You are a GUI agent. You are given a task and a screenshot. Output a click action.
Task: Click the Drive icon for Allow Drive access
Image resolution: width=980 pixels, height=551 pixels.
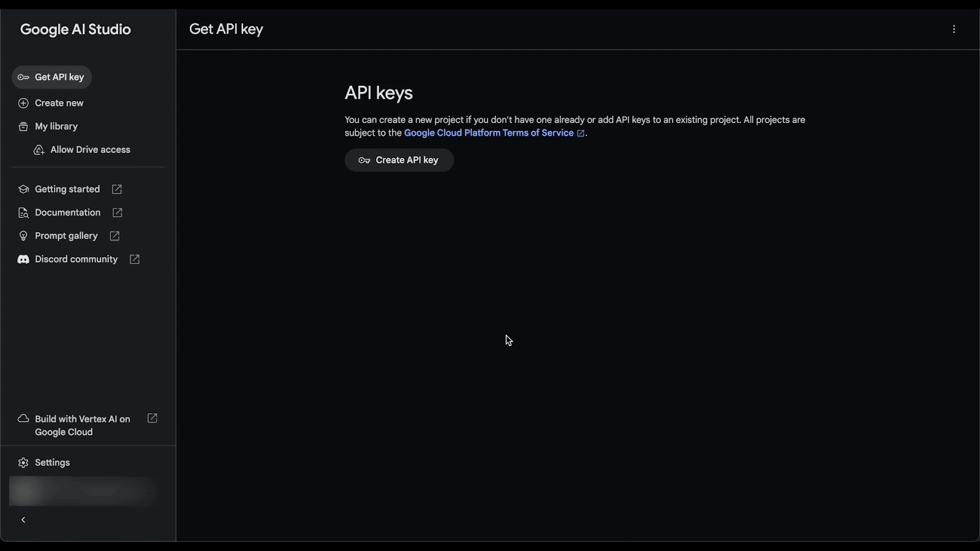coord(39,150)
